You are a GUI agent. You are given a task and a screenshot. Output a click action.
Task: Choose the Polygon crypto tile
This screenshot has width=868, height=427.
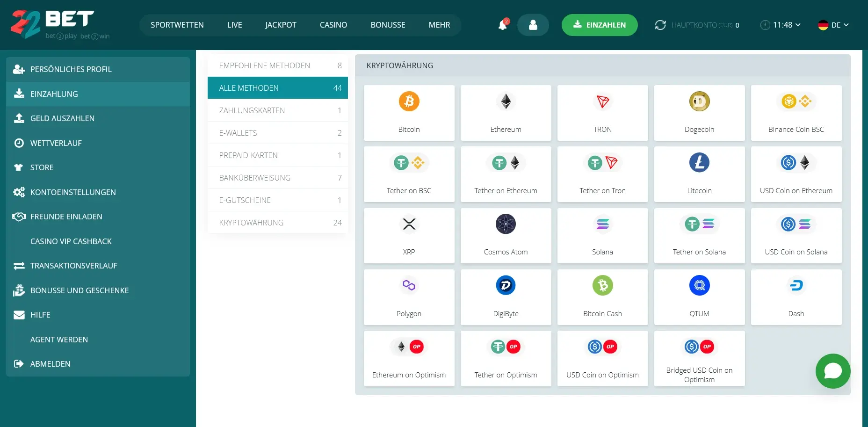click(x=409, y=297)
